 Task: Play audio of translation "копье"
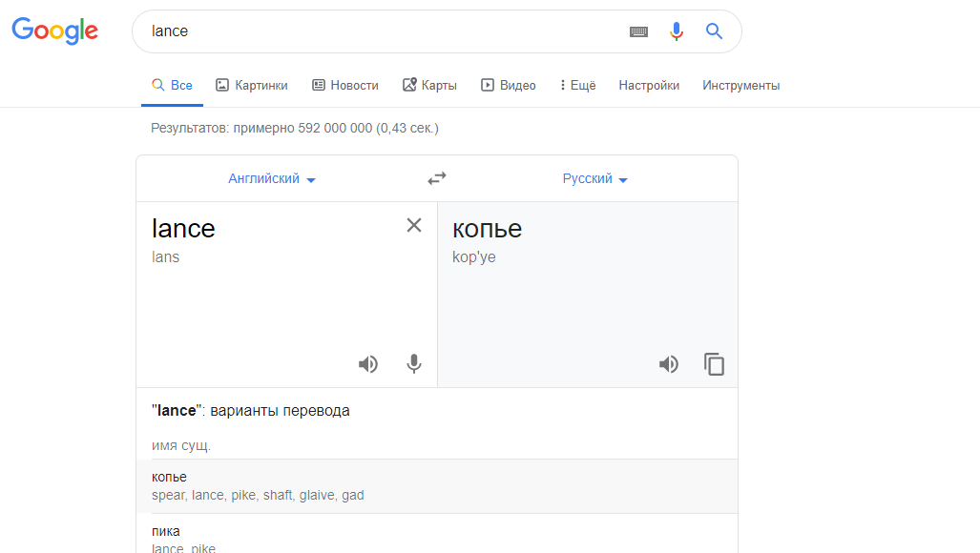[669, 364]
